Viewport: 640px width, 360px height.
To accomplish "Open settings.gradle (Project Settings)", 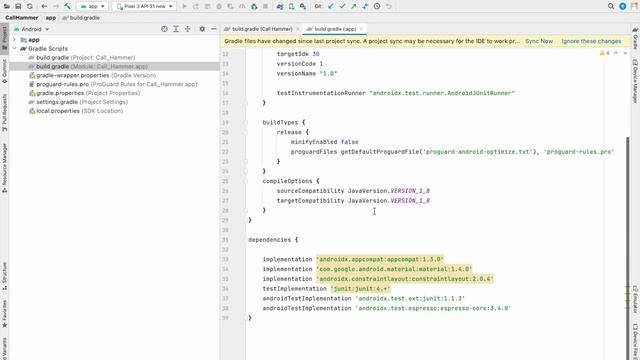I will pyautogui.click(x=78, y=102).
